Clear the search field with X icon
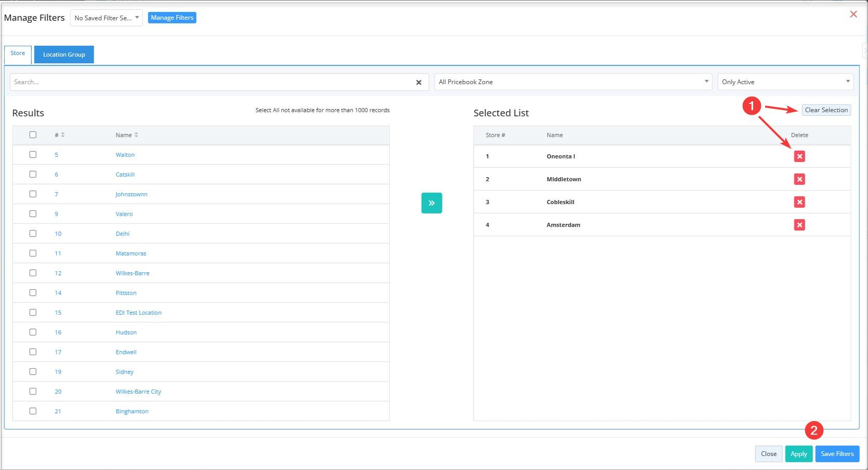Viewport: 868px width, 470px height. click(x=418, y=82)
